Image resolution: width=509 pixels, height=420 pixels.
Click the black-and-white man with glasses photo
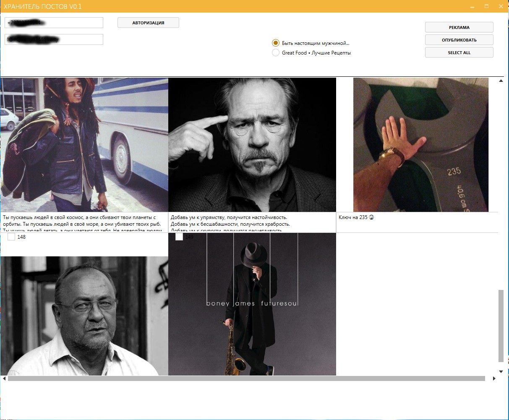[x=84, y=316]
